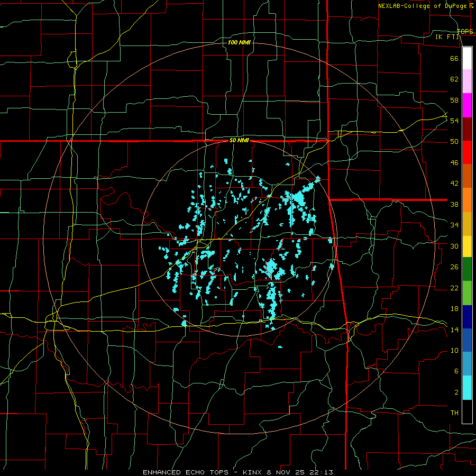Viewport: 476px width, 476px height.
Task: Click the bright red legend swatch
Action: pos(467,152)
